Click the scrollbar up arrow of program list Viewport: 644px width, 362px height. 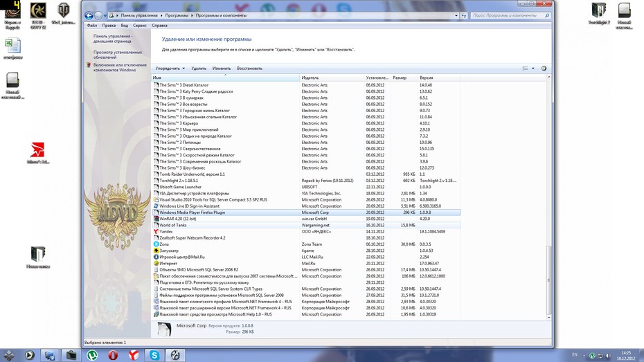[548, 77]
